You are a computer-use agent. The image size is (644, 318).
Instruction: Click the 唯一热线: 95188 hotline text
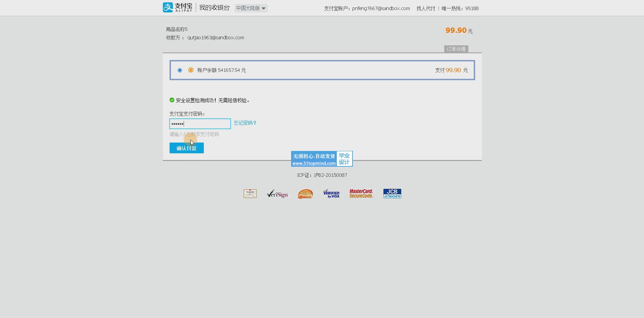coord(460,8)
